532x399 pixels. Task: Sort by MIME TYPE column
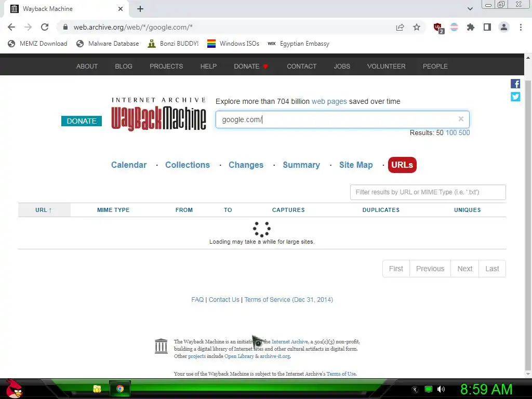point(113,210)
